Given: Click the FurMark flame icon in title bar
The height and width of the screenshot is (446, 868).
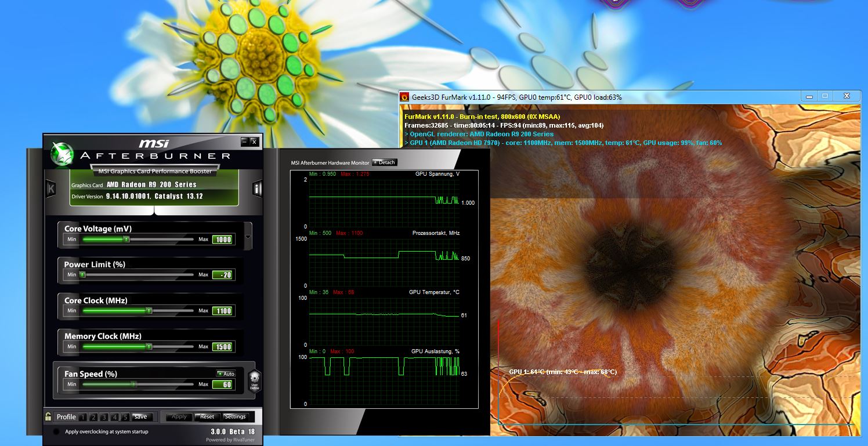Looking at the screenshot, I should 405,97.
